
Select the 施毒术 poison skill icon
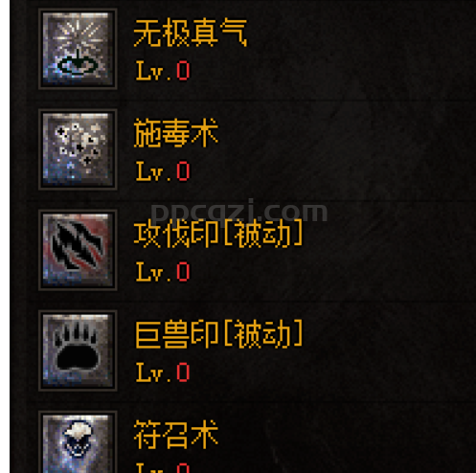pyautogui.click(x=78, y=149)
